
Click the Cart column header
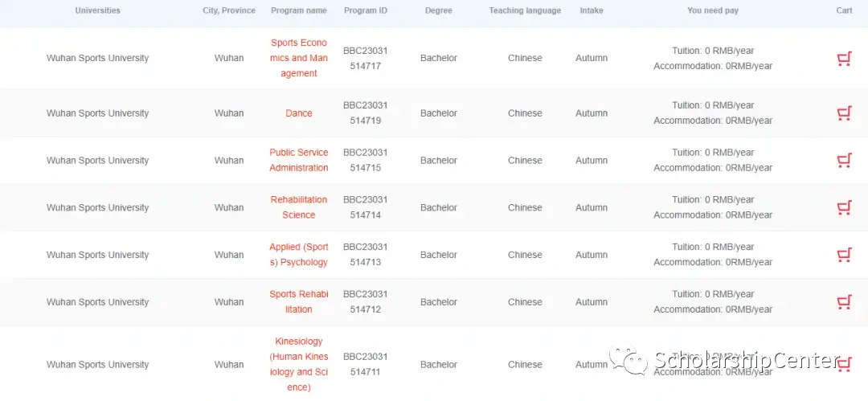[844, 10]
